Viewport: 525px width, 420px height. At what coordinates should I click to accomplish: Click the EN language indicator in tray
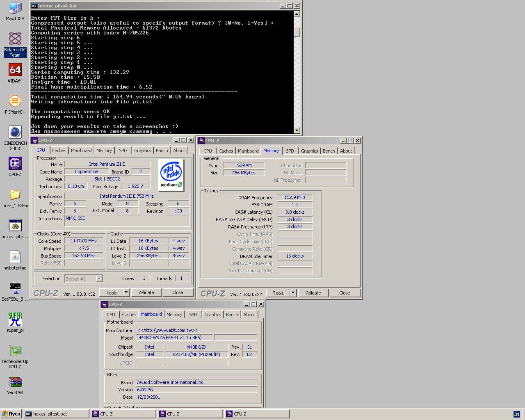click(516, 414)
